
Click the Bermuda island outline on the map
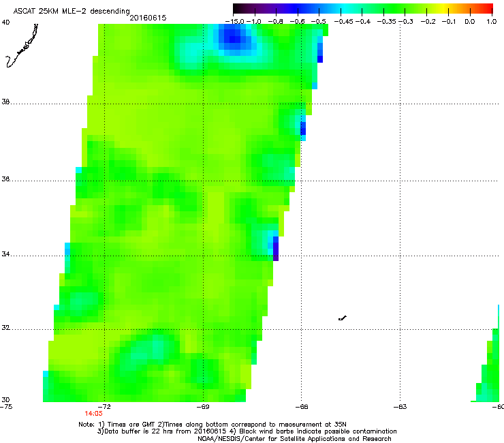(343, 318)
